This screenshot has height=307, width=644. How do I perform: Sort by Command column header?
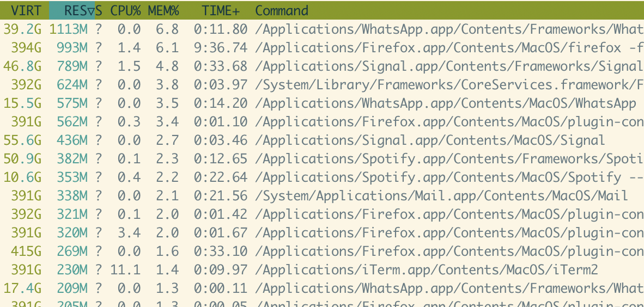[282, 10]
